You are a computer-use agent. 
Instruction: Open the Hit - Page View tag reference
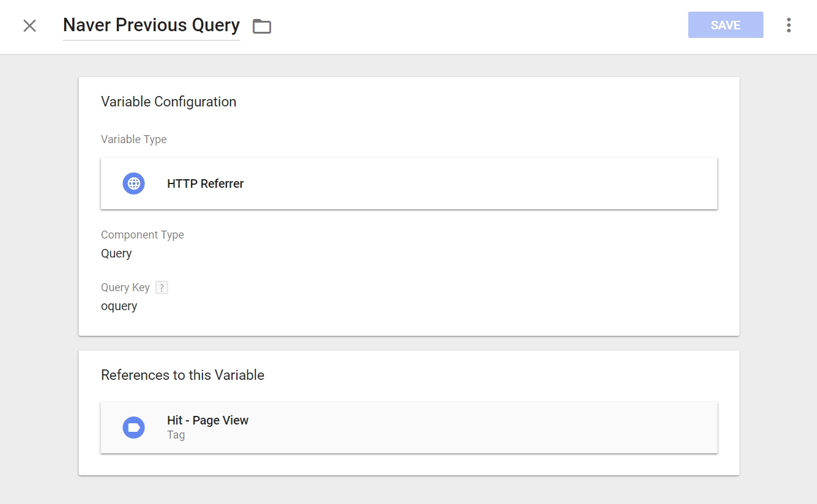(x=409, y=428)
